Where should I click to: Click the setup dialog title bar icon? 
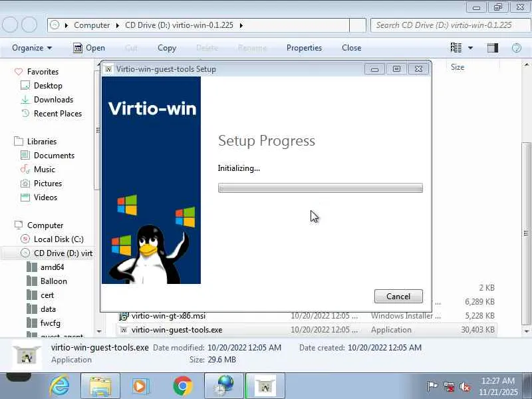(108, 69)
